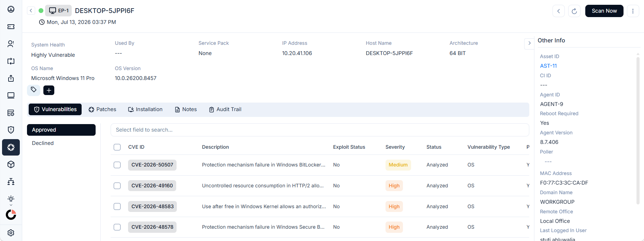Select the Approved filter
The width and height of the screenshot is (644, 241).
tap(61, 130)
